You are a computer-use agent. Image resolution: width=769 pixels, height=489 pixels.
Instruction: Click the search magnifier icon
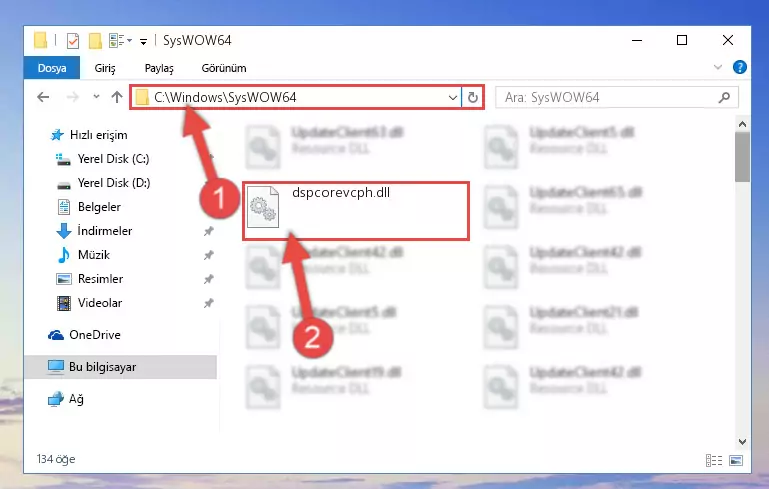[x=724, y=98]
